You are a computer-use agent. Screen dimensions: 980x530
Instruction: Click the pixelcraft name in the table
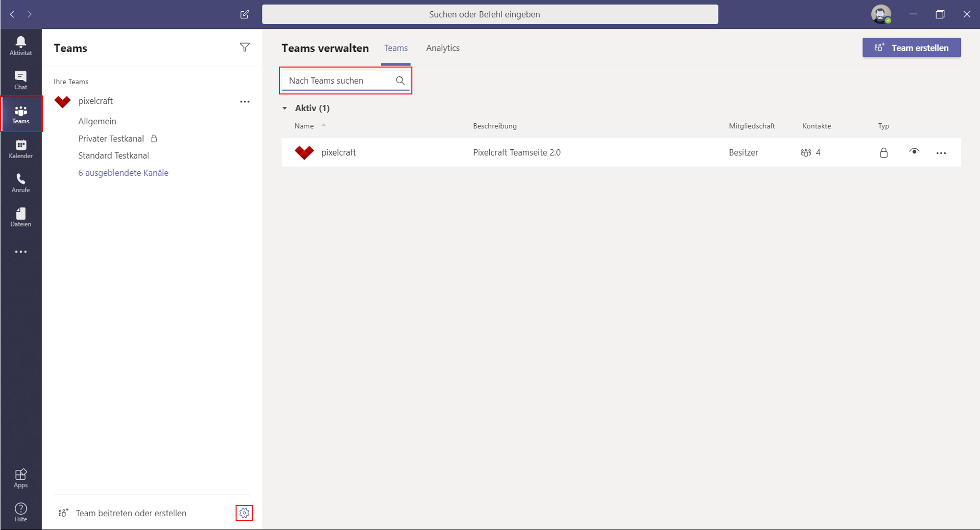[338, 152]
